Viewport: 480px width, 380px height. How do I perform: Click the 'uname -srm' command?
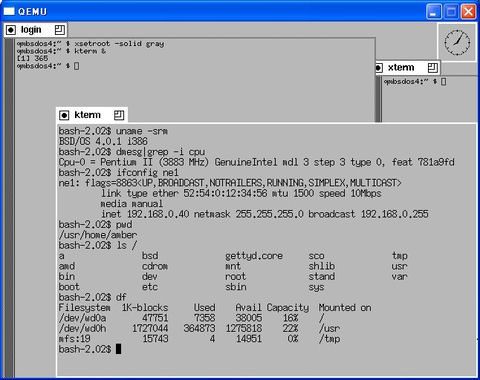(142, 131)
